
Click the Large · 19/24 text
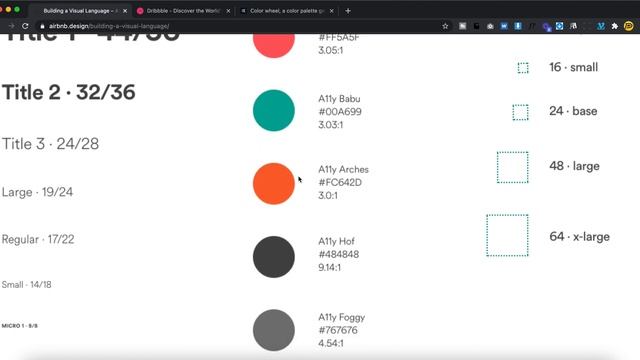37,192
